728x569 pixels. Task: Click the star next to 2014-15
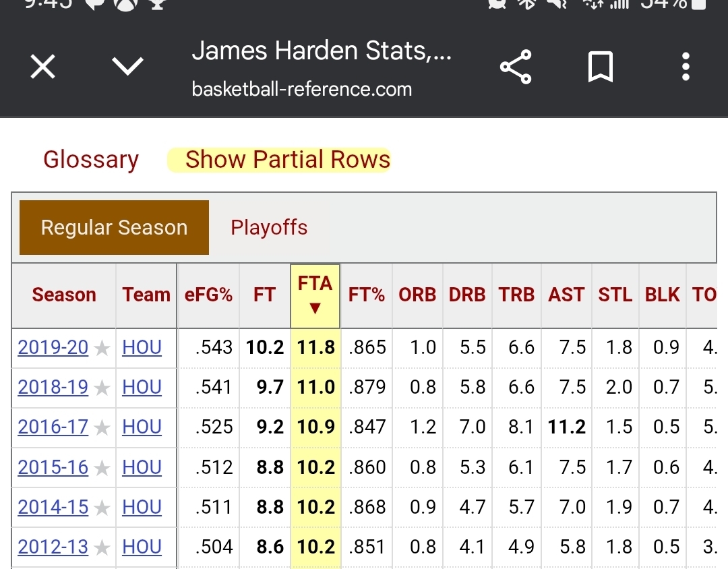(102, 508)
